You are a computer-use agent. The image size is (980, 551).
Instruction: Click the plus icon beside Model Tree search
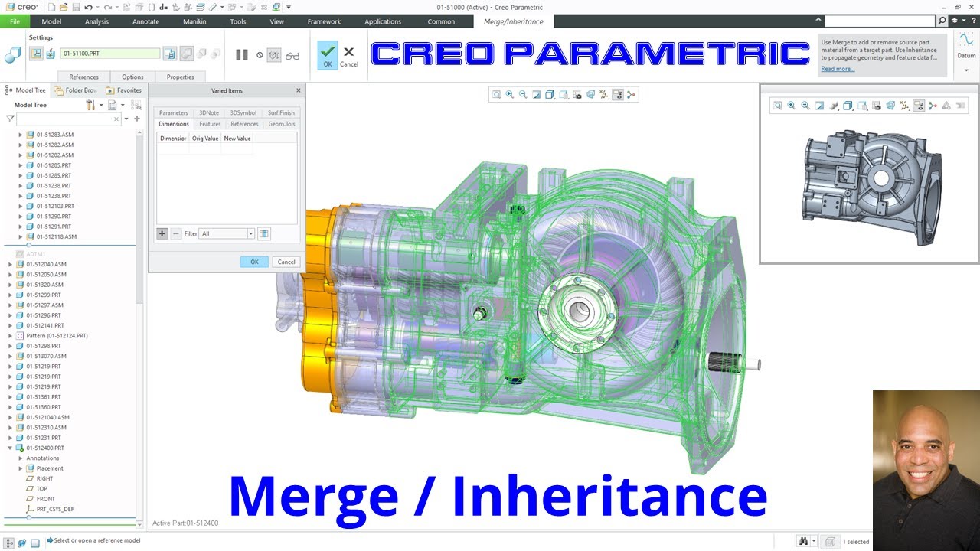(137, 119)
